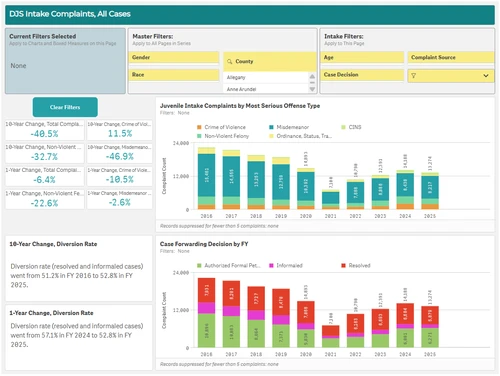
Task: Click the Misdemeanor legend swatch
Action: 271,127
